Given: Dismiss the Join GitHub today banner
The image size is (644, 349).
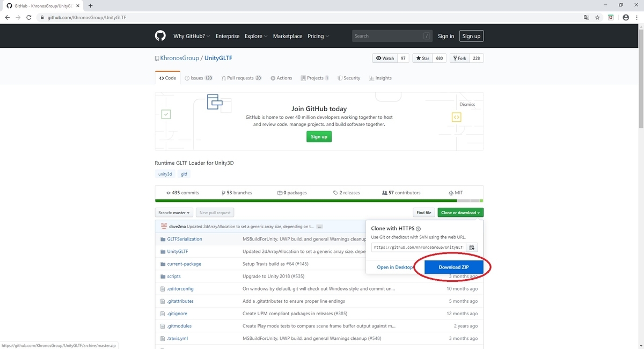Looking at the screenshot, I should 467,104.
